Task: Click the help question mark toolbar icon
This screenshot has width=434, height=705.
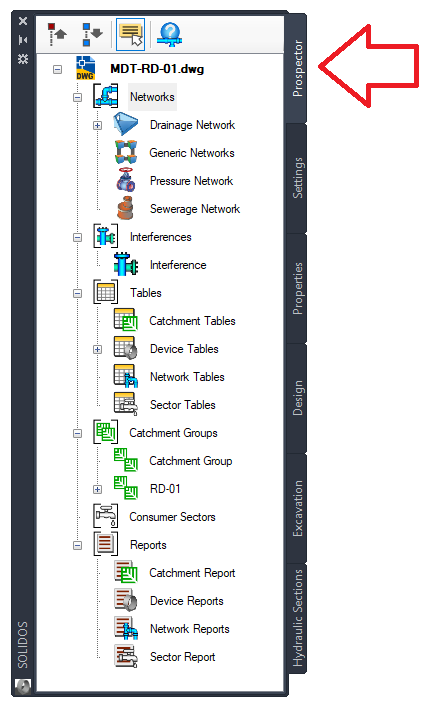Action: point(169,35)
